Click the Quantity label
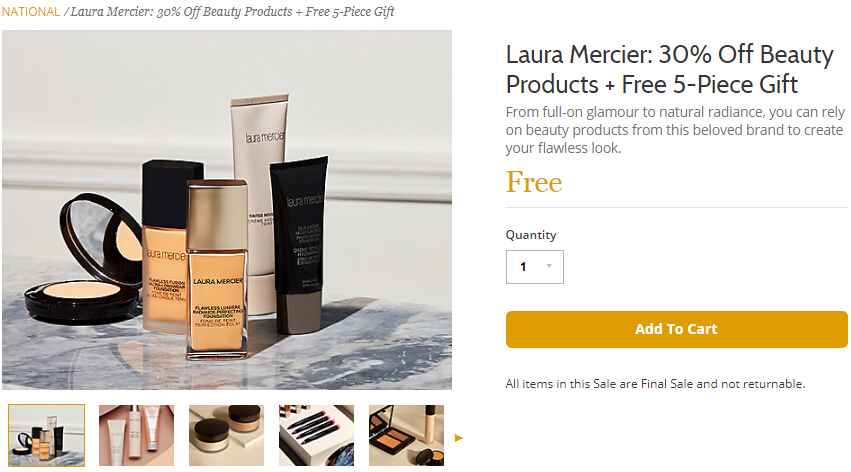The width and height of the screenshot is (851, 472). [531, 235]
